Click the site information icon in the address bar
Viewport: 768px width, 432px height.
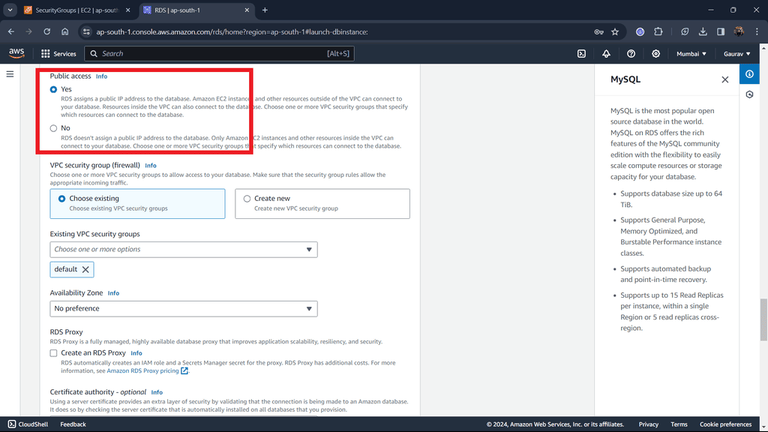point(86,32)
